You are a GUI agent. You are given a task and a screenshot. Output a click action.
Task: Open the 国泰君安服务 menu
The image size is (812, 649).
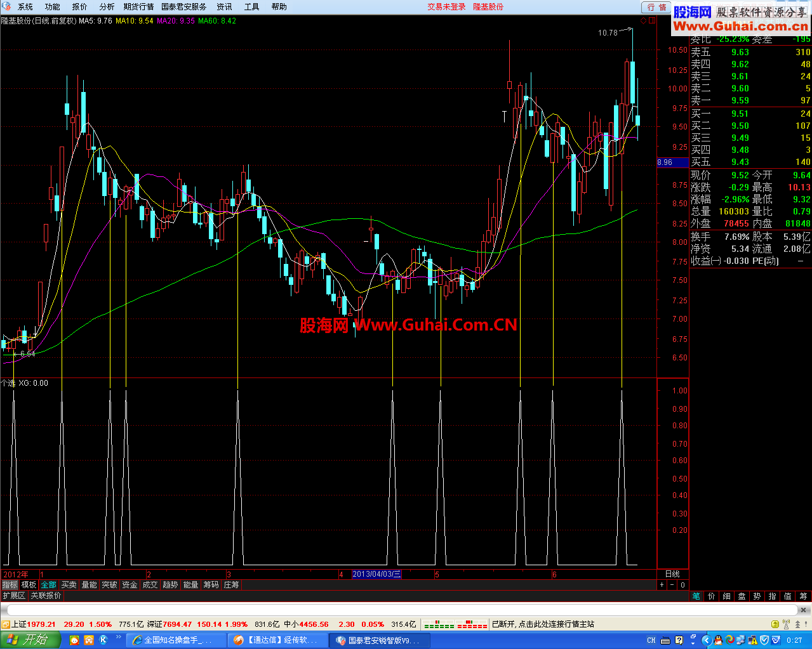[184, 6]
